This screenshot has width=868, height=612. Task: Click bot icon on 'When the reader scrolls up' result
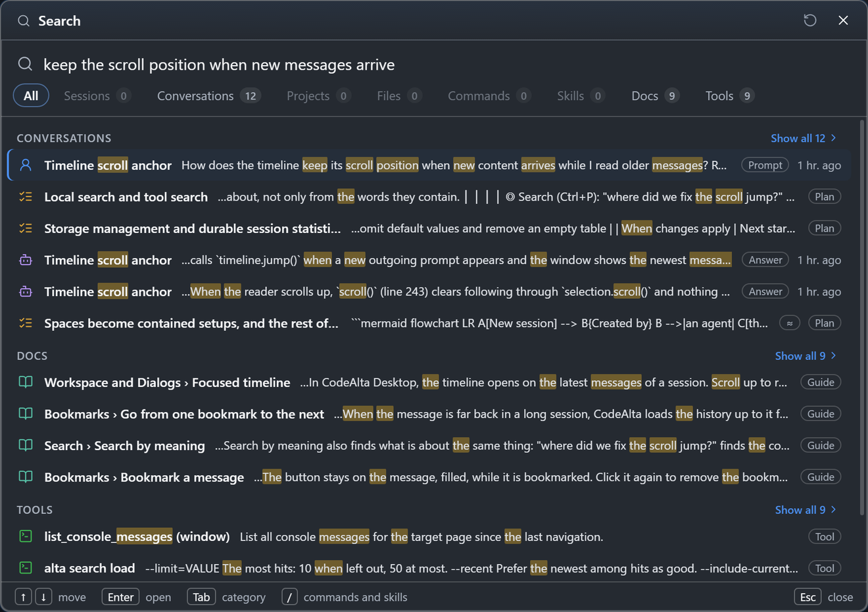[x=26, y=292]
